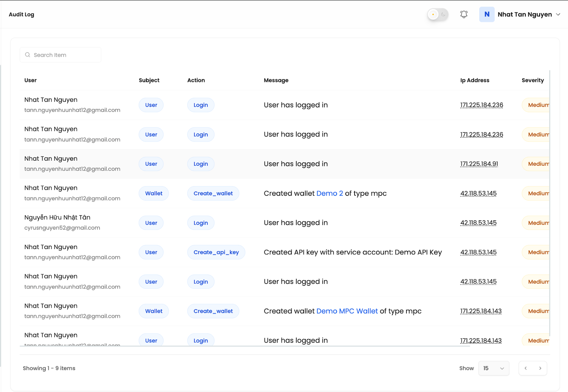This screenshot has height=392, width=568.
Task: Click the search magnifier icon
Action: (27, 55)
